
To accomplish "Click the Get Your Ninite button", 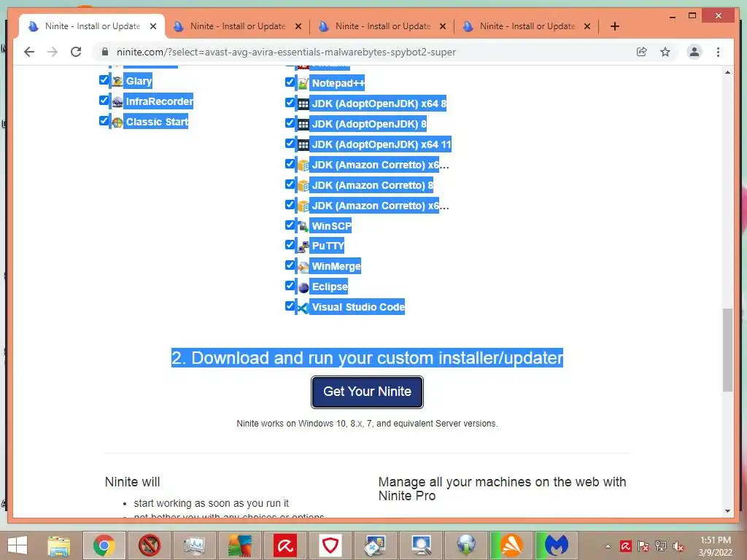I will coord(368,392).
